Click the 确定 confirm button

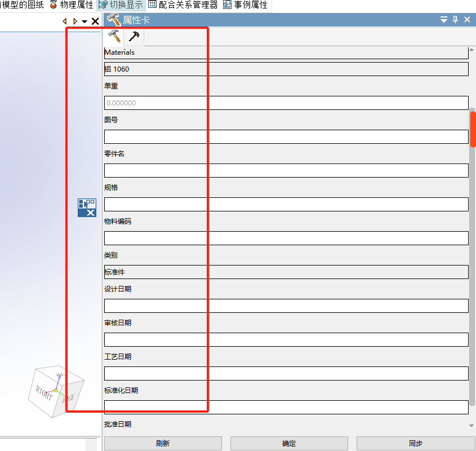(x=289, y=443)
